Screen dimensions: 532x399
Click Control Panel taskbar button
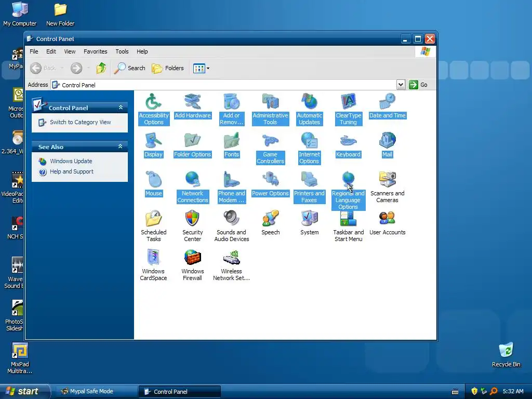click(179, 392)
